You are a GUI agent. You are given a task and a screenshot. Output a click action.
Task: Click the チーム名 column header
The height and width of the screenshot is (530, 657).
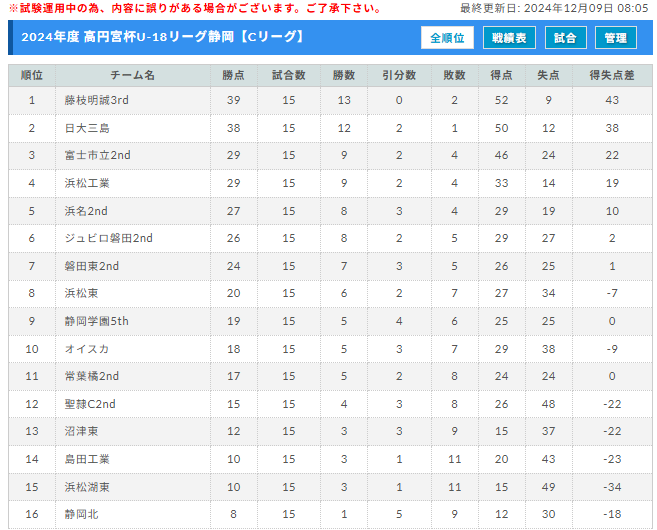point(132,75)
